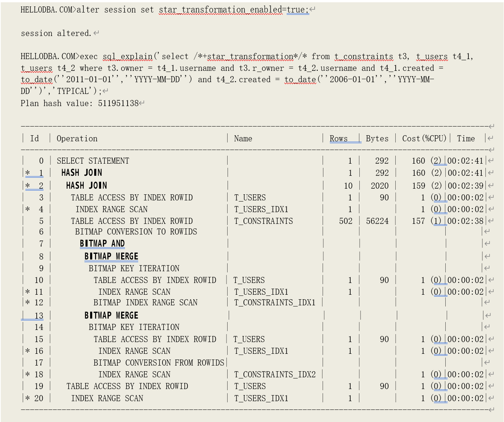The image size is (504, 422).
Task: Click the BITMAP CONVERSION FROM ROWIDS row
Action: (x=159, y=363)
